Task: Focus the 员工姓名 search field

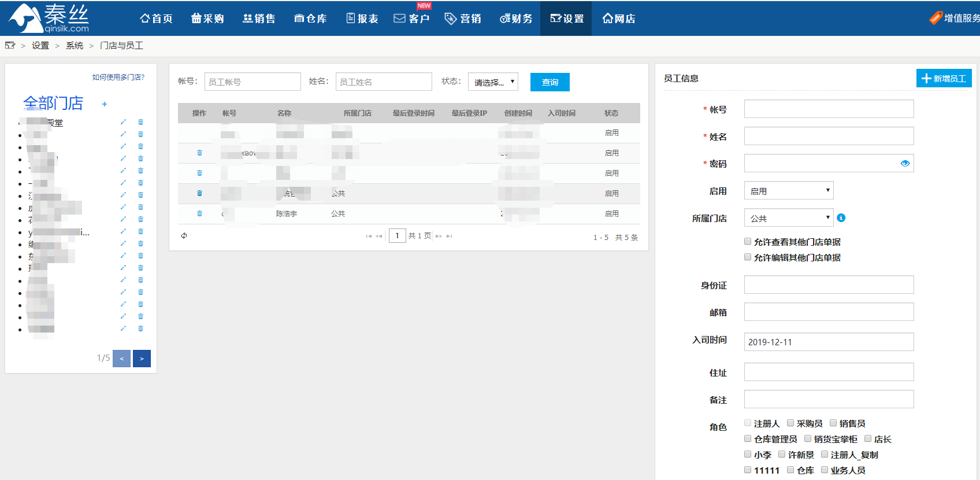Action: click(384, 82)
